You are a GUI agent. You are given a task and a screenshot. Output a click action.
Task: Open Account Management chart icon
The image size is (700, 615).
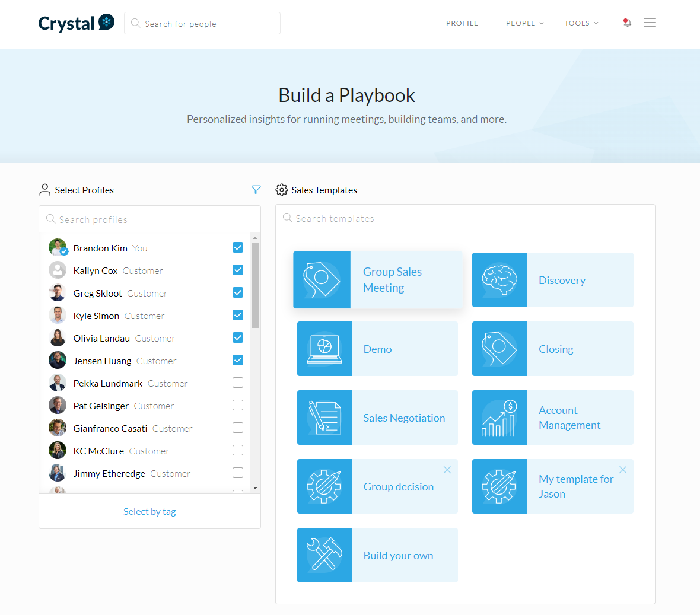(499, 418)
